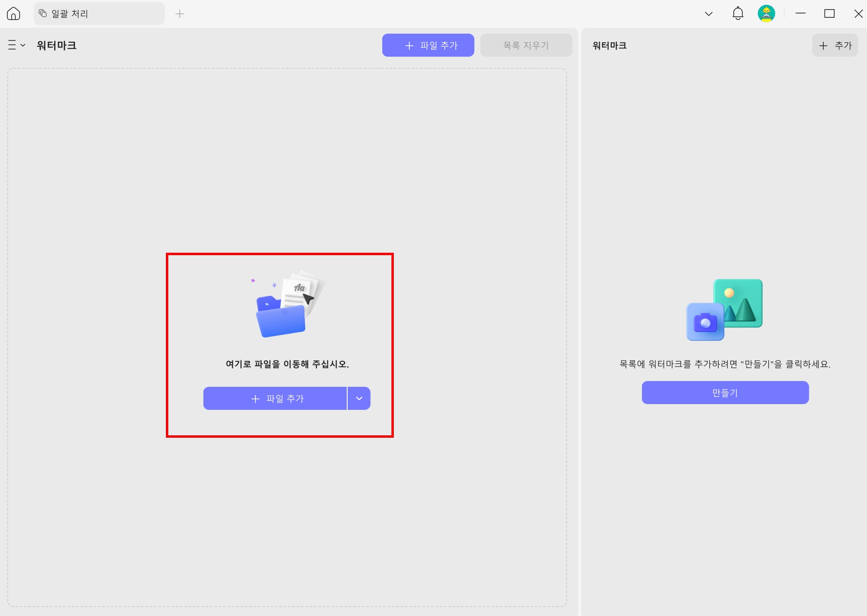This screenshot has height=616, width=867.
Task: Minimize the application window
Action: 801,13
